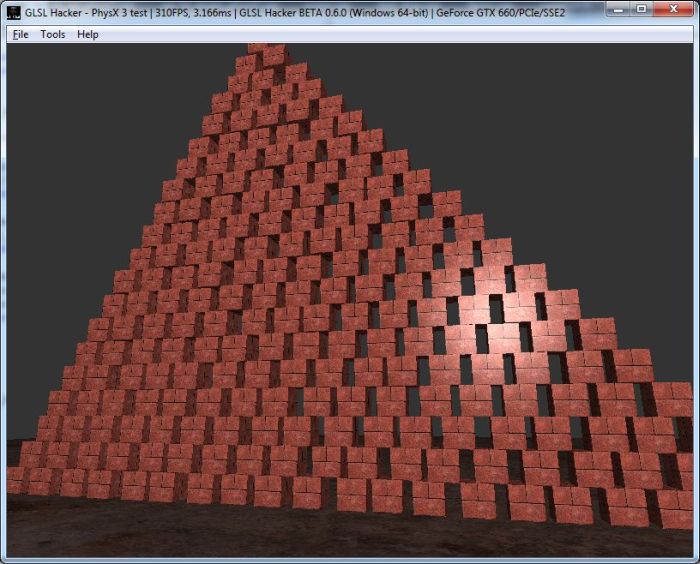Screen dimensions: 700x564
Task: Close the GLSL Hacker window
Action: coord(674,9)
